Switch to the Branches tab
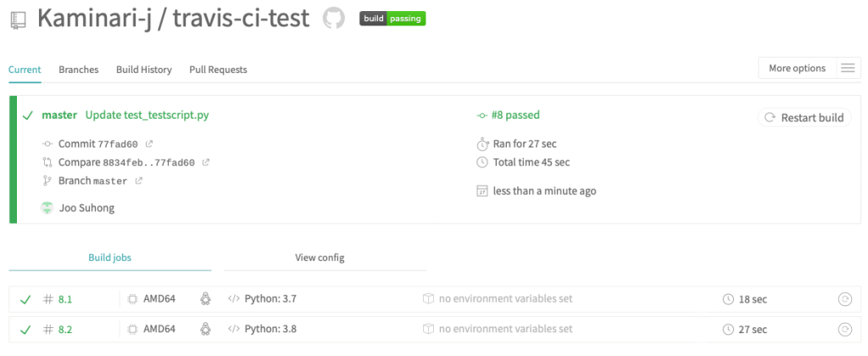Viewport: 868px width, 356px height. (x=79, y=70)
